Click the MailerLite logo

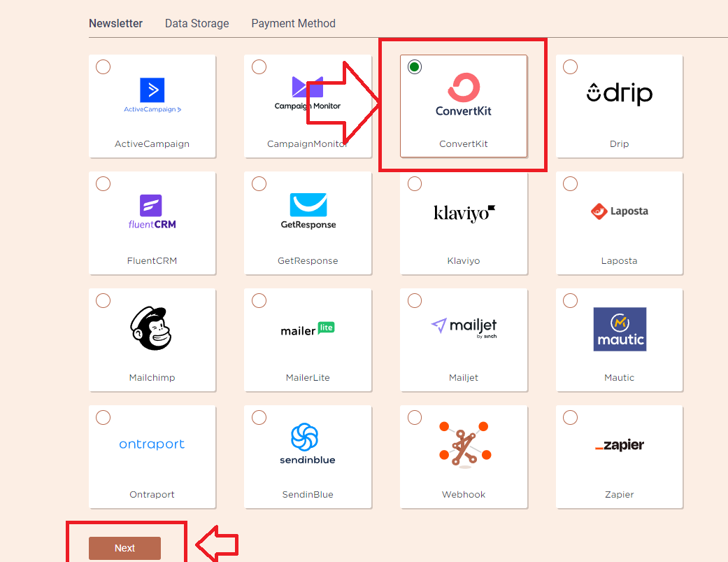(x=308, y=330)
